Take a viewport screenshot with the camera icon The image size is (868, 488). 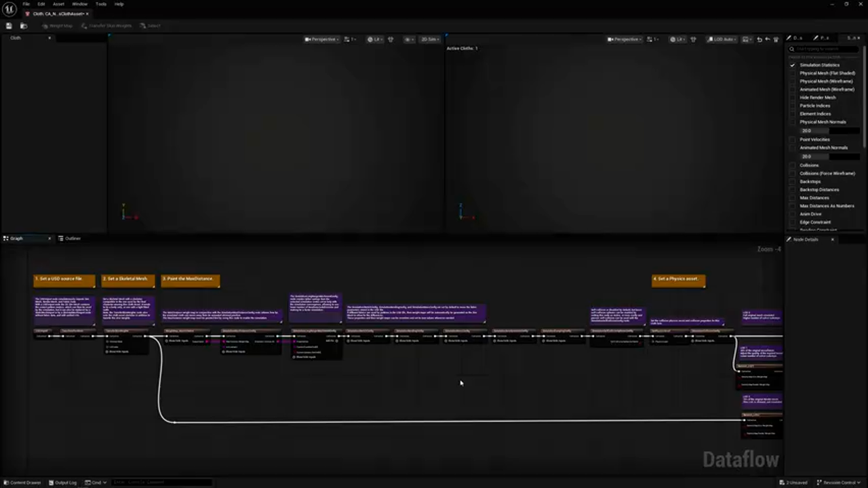point(745,39)
